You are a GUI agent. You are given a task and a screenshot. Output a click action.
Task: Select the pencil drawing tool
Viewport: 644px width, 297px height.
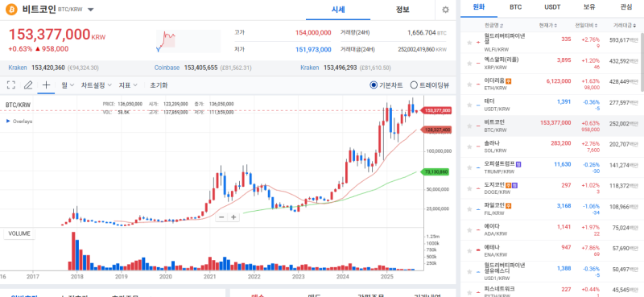click(x=28, y=85)
